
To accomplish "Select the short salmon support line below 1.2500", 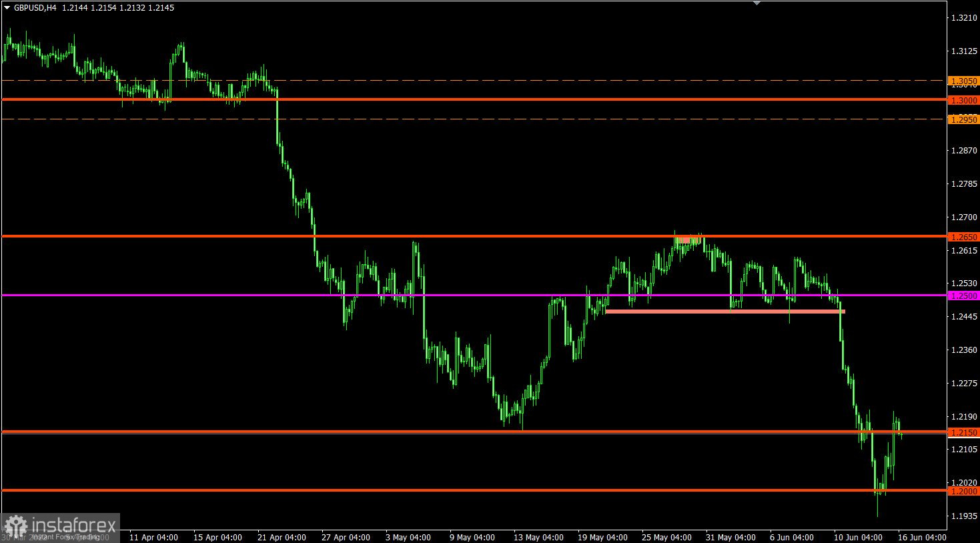I will point(725,312).
